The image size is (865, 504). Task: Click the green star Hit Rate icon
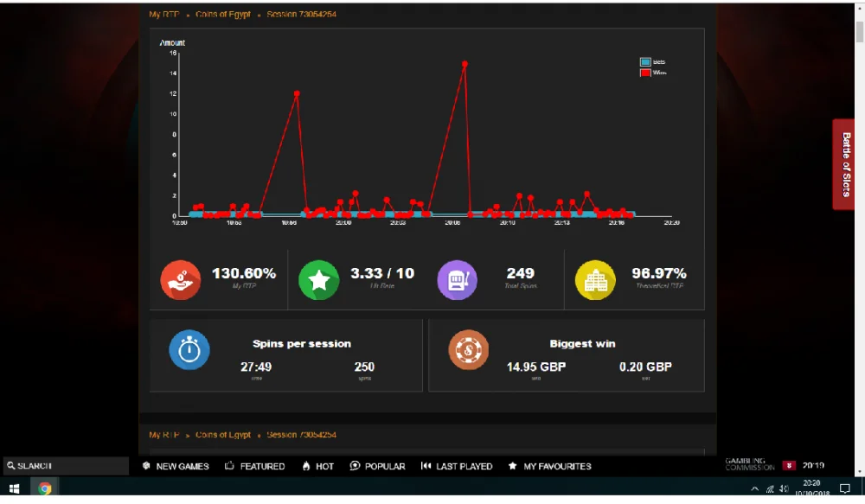click(x=319, y=280)
